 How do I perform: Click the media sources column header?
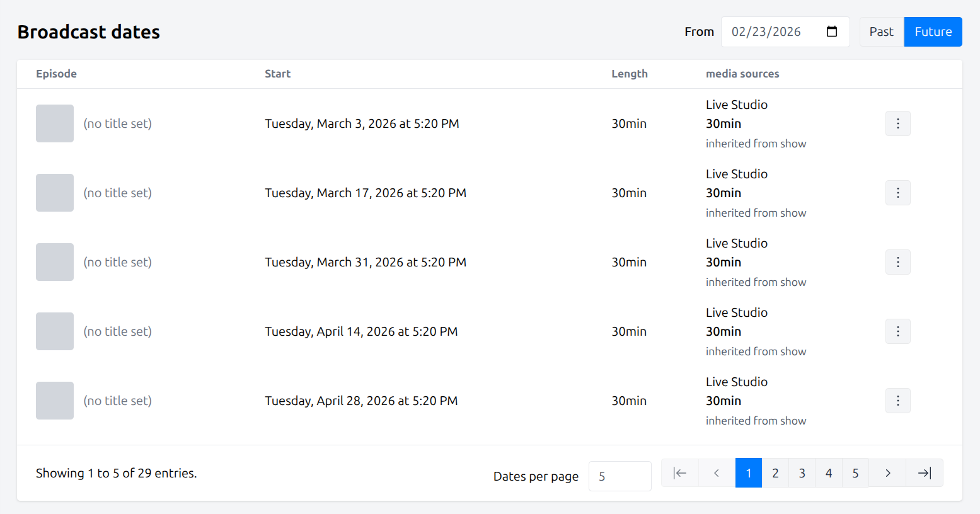[x=742, y=74]
